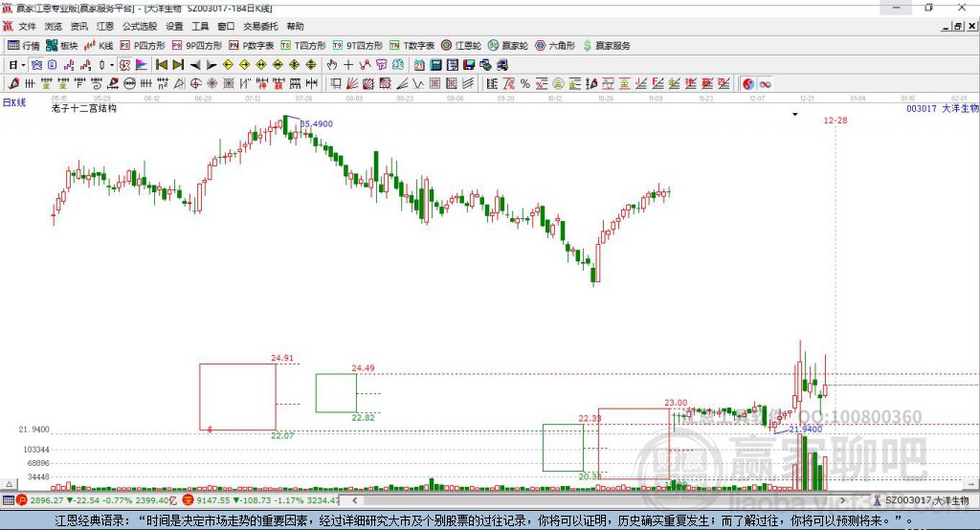
Task: Click the black right arrow icon
Action: tap(212, 65)
